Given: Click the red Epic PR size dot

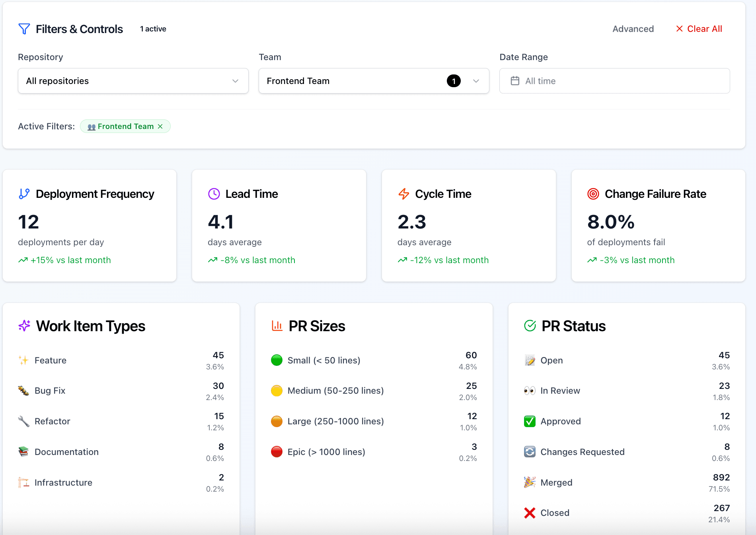Looking at the screenshot, I should (277, 452).
